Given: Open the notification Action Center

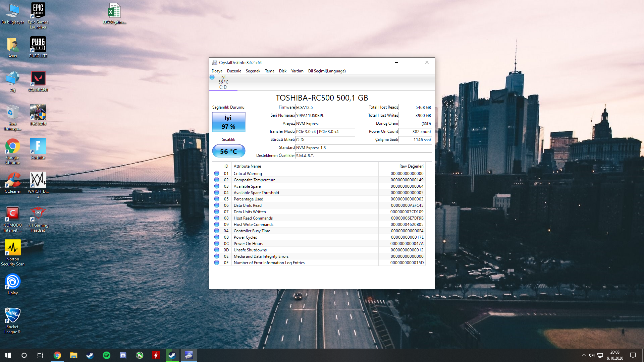Looking at the screenshot, I should (x=633, y=355).
